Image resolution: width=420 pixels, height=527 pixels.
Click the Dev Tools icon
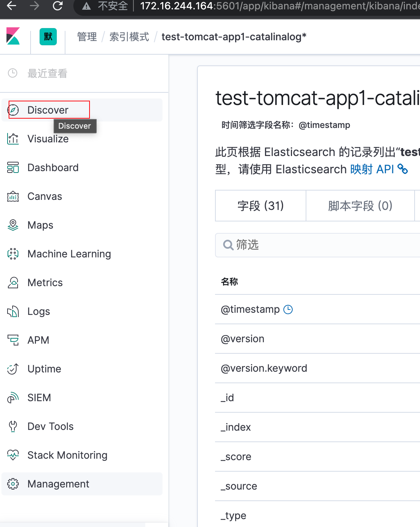tap(13, 426)
